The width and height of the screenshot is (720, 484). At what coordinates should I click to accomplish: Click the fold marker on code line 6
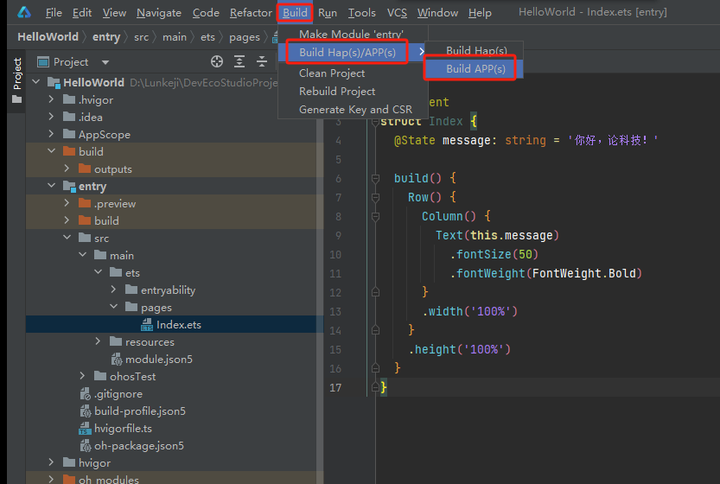click(x=375, y=178)
